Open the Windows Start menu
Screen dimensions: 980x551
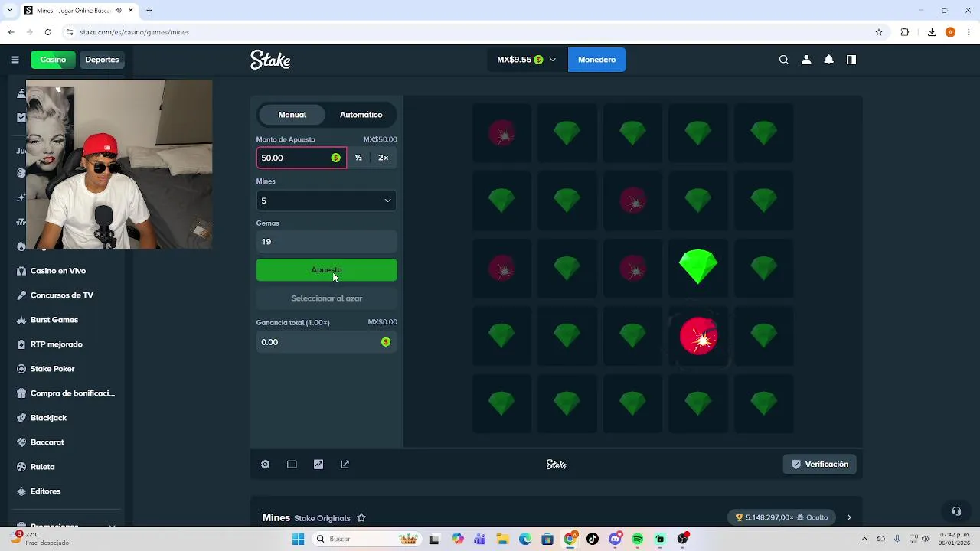tap(298, 539)
